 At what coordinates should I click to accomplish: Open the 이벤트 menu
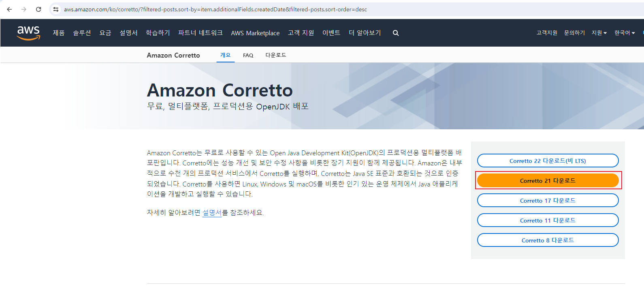(331, 33)
